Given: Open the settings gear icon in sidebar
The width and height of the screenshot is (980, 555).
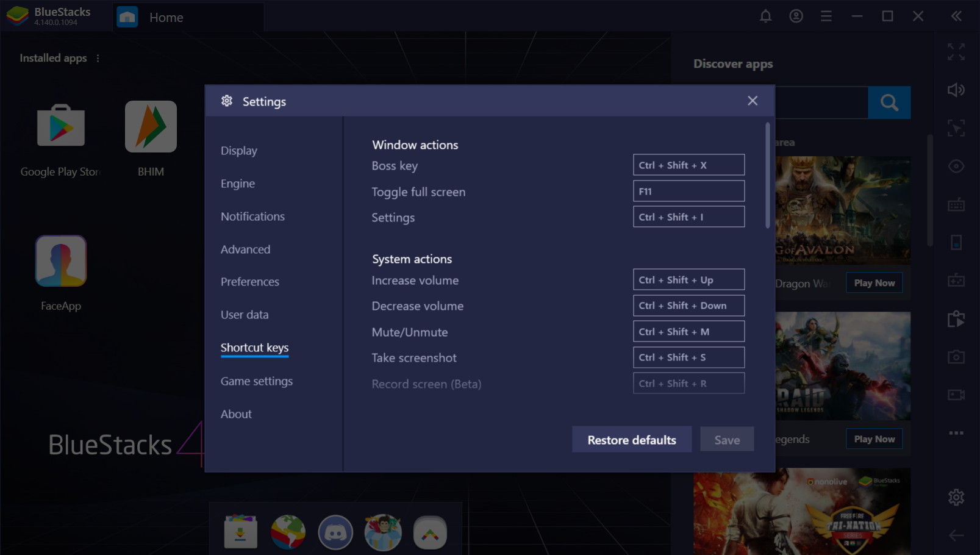Looking at the screenshot, I should tap(956, 497).
